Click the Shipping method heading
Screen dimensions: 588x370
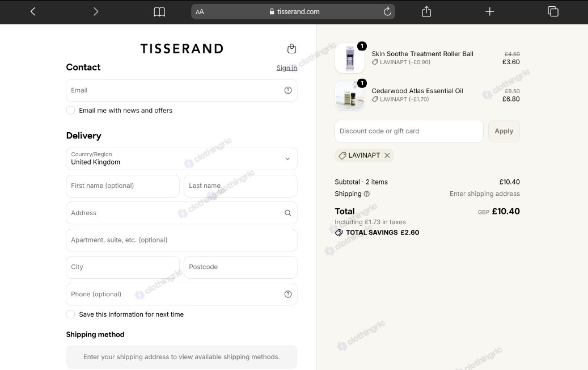(x=95, y=334)
